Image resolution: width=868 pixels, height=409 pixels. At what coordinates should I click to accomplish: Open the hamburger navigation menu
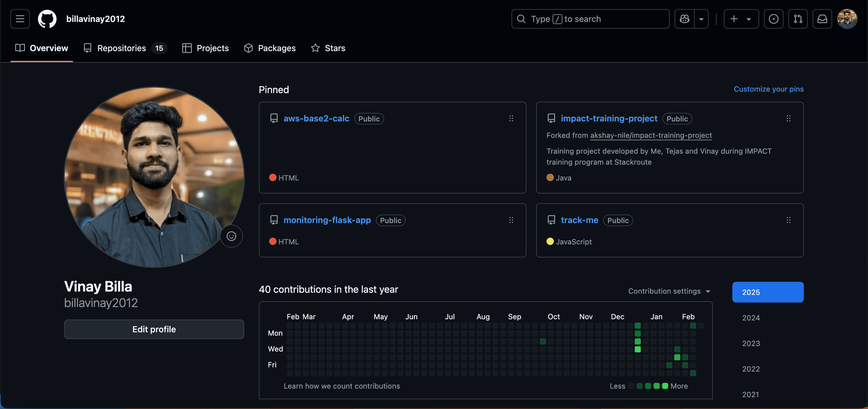[x=20, y=19]
